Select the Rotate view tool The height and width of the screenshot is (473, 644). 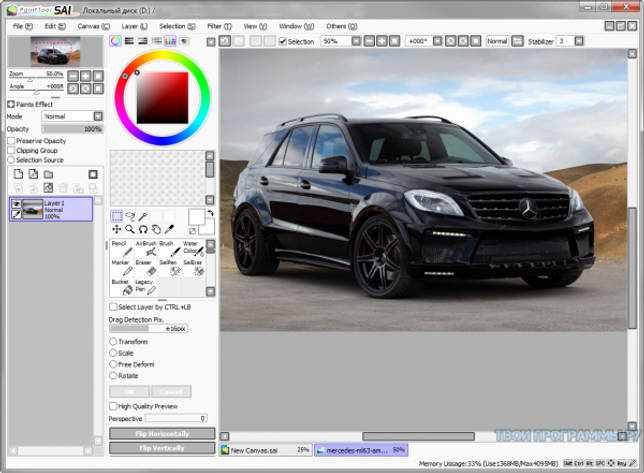click(x=143, y=229)
